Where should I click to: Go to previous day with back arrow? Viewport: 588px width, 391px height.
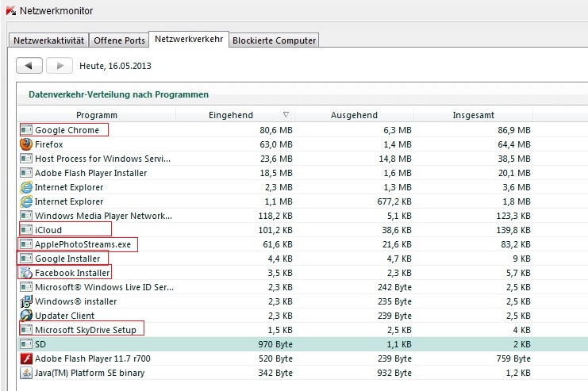[x=29, y=66]
